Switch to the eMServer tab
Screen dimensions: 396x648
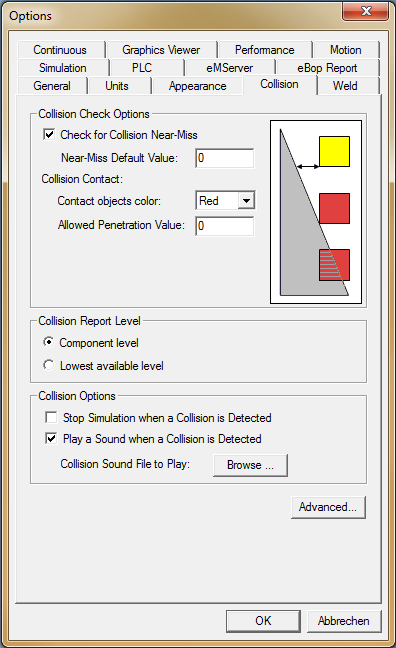(x=229, y=68)
